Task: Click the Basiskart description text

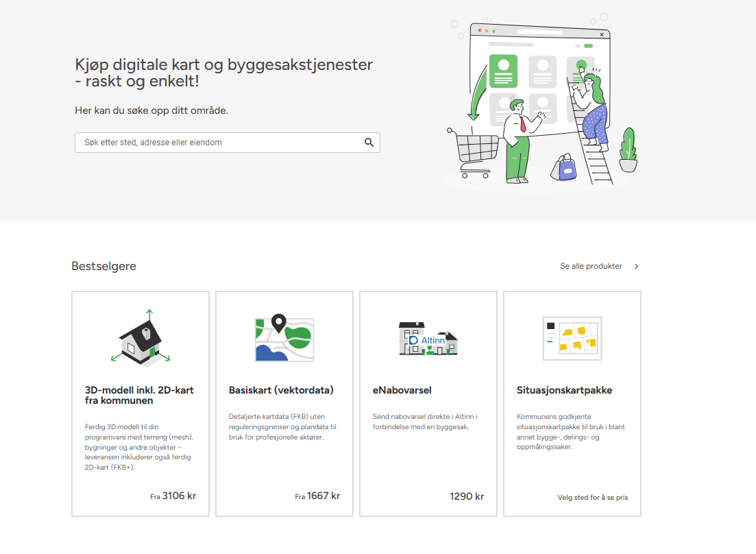Action: pyautogui.click(x=282, y=426)
